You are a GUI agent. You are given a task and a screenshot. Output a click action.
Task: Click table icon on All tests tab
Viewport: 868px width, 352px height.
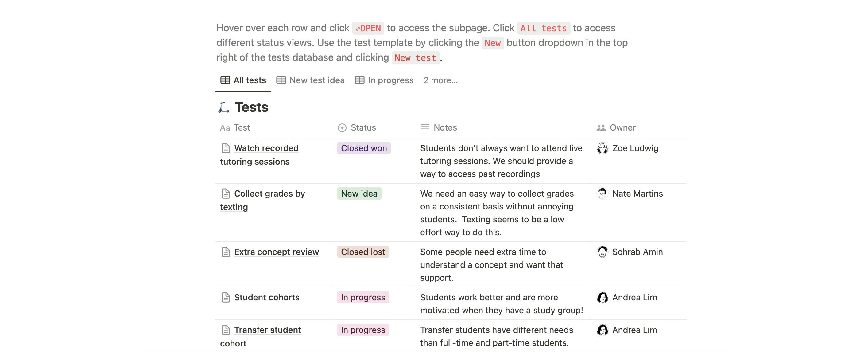click(225, 80)
